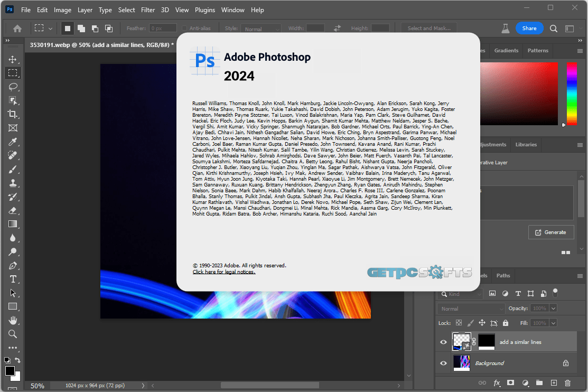588x392 pixels.
Task: Select the Clone Stamp tool
Action: tap(13, 183)
